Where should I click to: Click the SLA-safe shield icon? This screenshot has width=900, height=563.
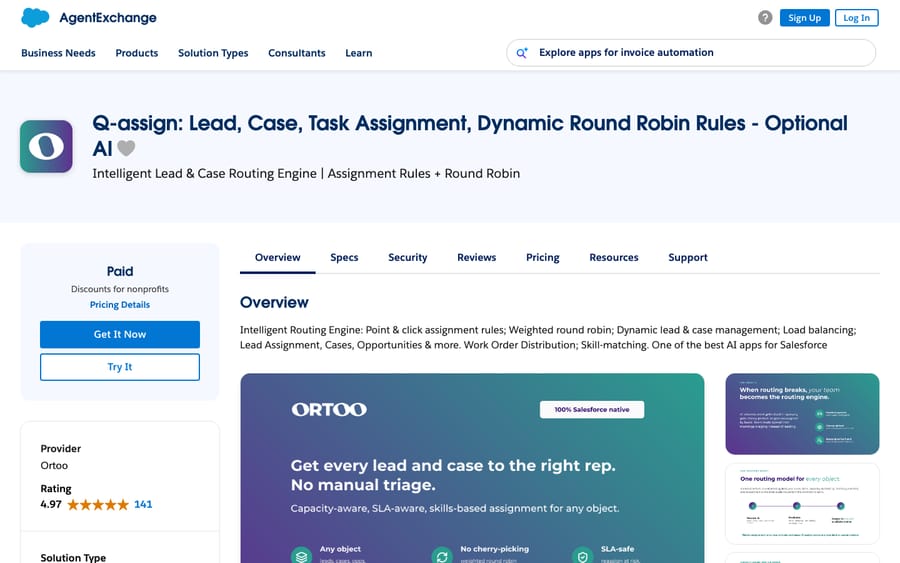click(583, 556)
